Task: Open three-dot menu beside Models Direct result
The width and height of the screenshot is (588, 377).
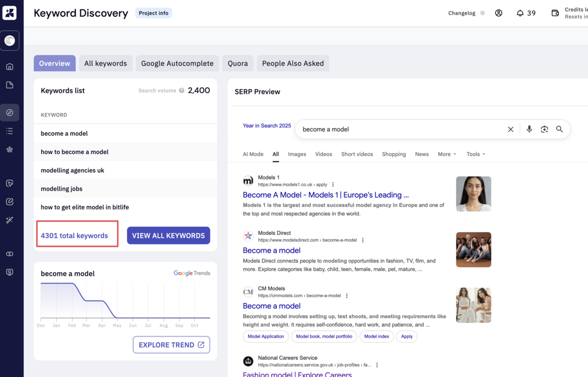Action: pos(363,240)
